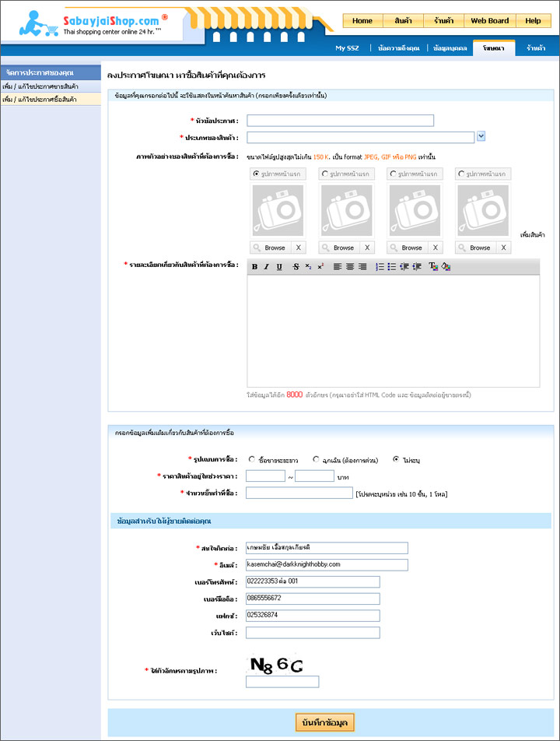Remove second image with X button
Image resolution: width=560 pixels, height=741 pixels.
[x=367, y=248]
